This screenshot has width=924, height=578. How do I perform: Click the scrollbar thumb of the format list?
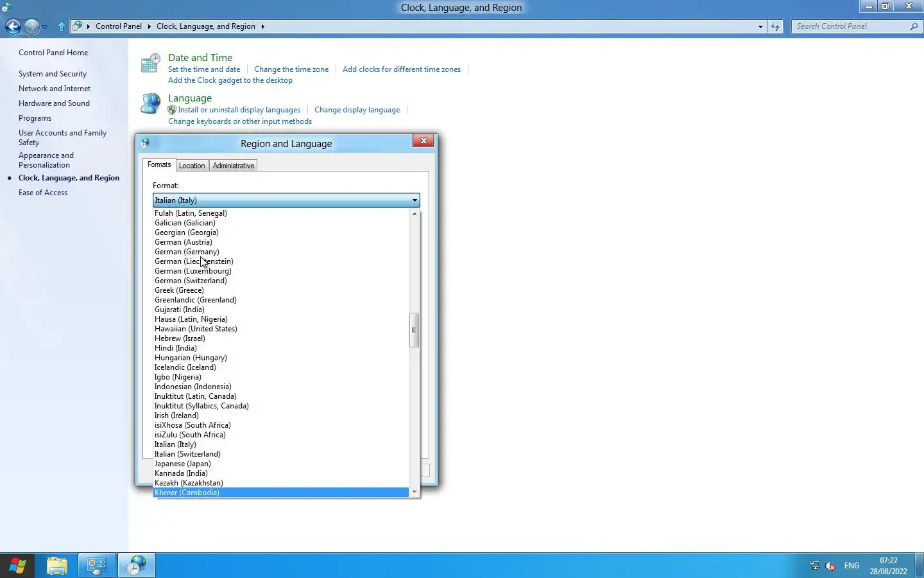(415, 330)
